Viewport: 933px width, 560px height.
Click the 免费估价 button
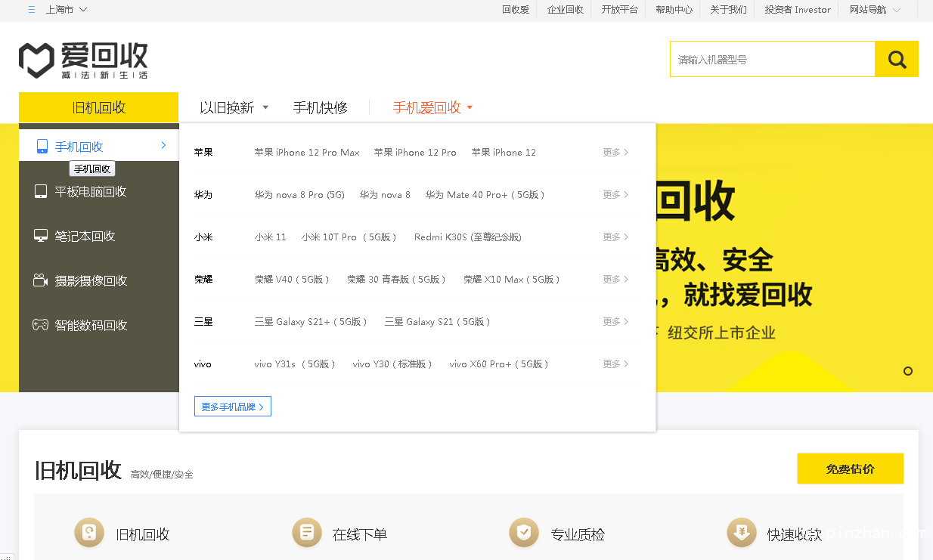pos(850,469)
